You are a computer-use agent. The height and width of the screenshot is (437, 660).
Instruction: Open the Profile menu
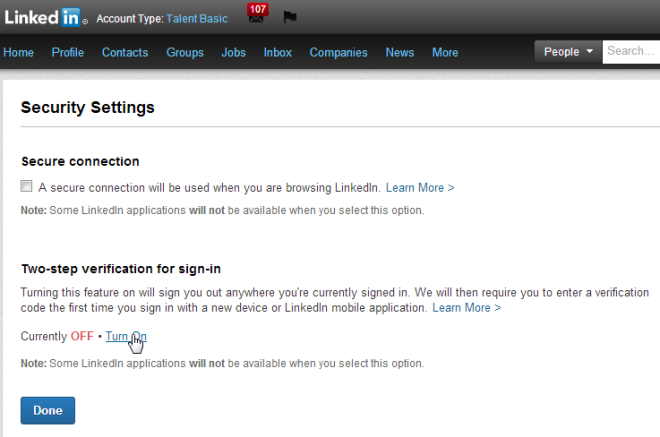pos(68,52)
